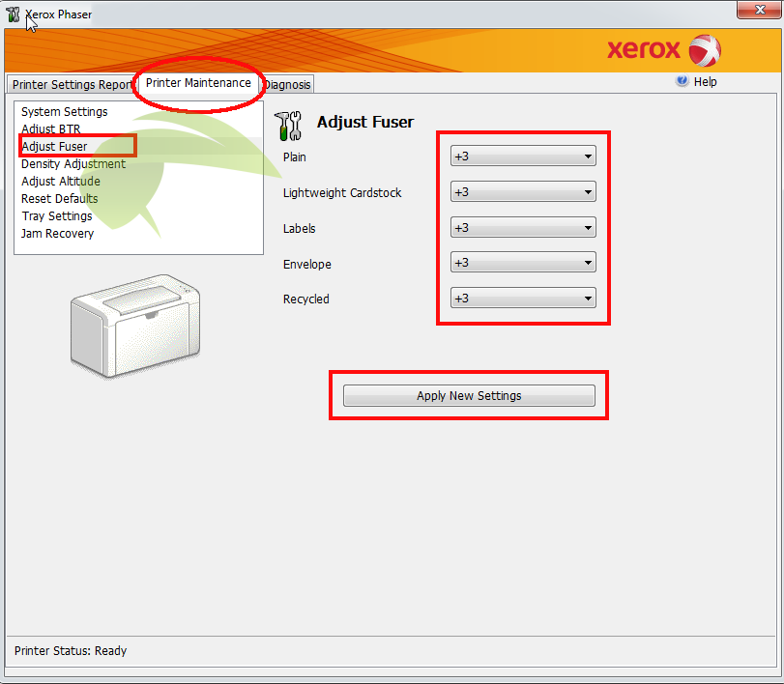Image resolution: width=784 pixels, height=684 pixels.
Task: Open Jam Recovery settings
Action: pyautogui.click(x=58, y=234)
